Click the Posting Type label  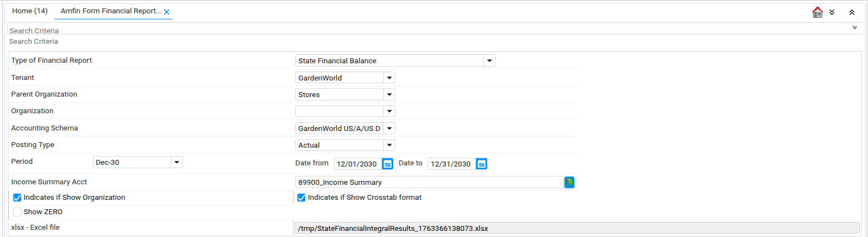tap(33, 144)
